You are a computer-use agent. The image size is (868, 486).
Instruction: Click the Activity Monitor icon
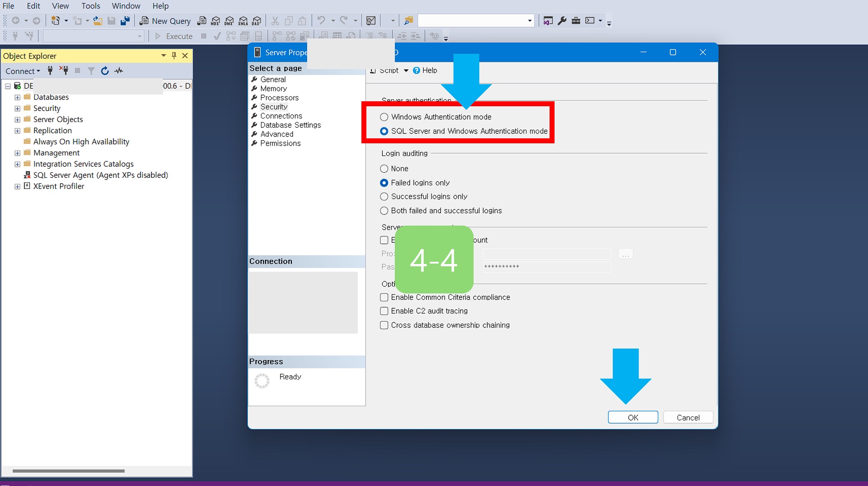click(371, 21)
